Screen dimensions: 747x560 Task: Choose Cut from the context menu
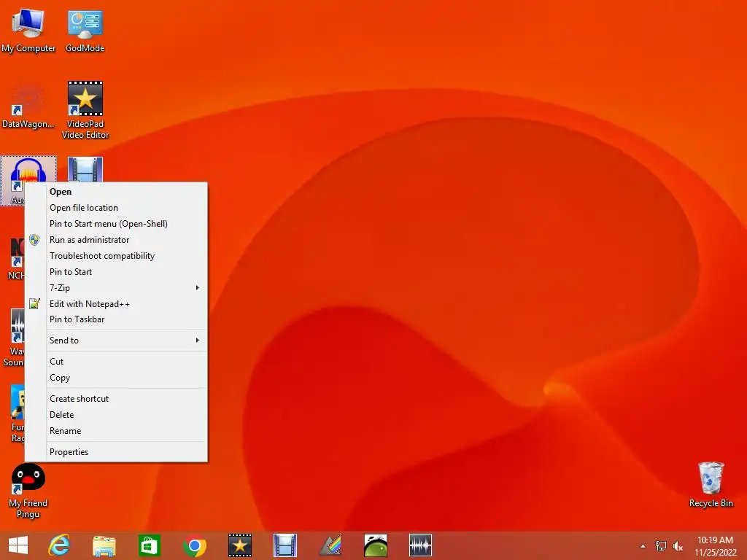[x=116, y=362]
